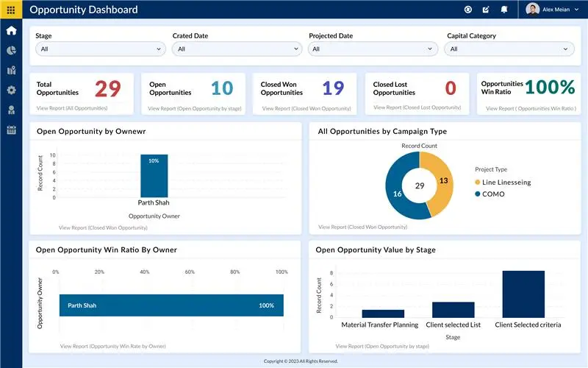
Task: Click View Report (All Opportunities) link
Action: pyautogui.click(x=72, y=108)
